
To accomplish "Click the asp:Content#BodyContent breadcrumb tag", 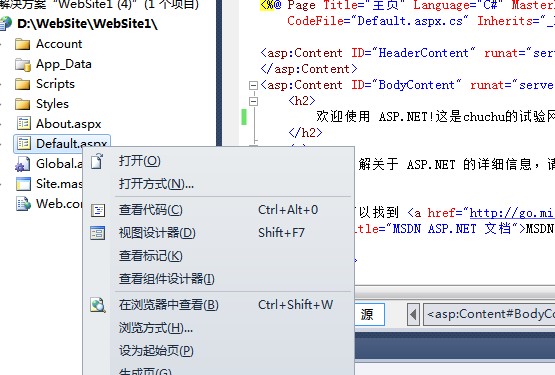I will coord(490,314).
